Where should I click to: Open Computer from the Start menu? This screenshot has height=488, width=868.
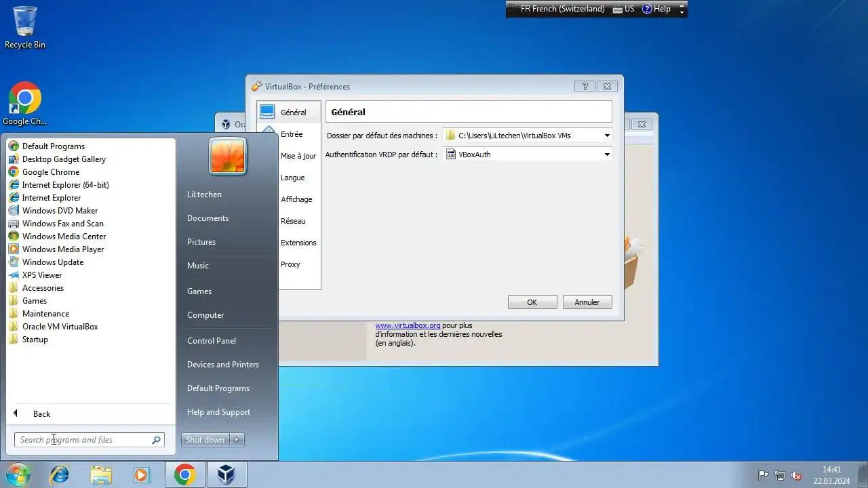click(205, 315)
